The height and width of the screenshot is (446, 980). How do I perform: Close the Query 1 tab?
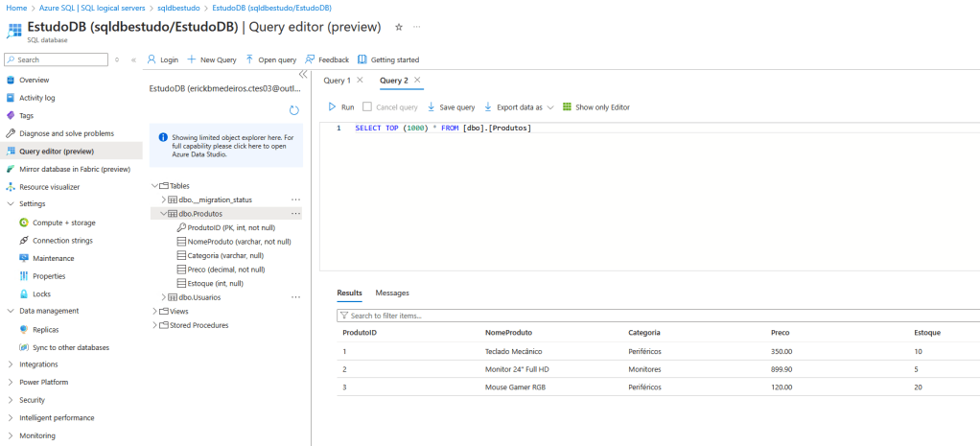(x=360, y=81)
